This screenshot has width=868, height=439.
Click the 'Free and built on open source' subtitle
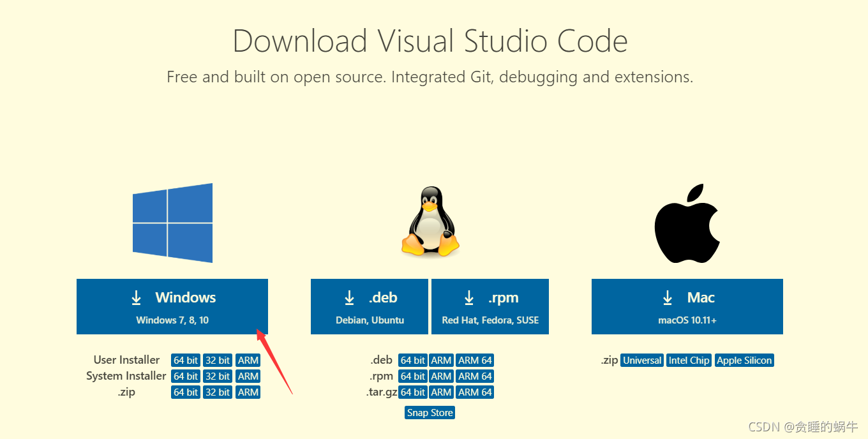point(430,77)
